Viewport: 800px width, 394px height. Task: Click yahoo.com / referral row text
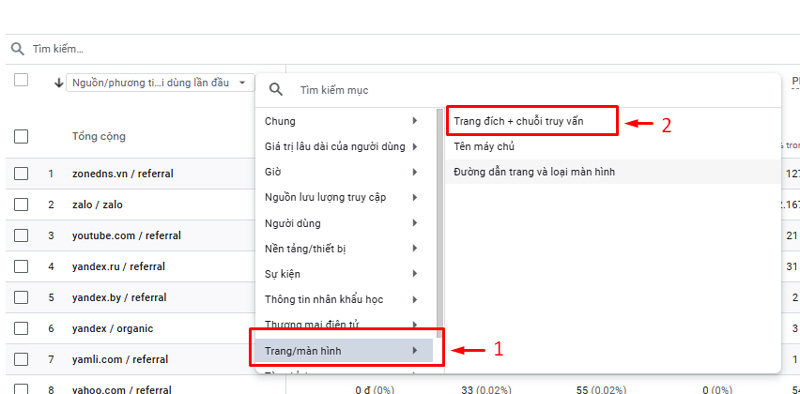point(122,389)
